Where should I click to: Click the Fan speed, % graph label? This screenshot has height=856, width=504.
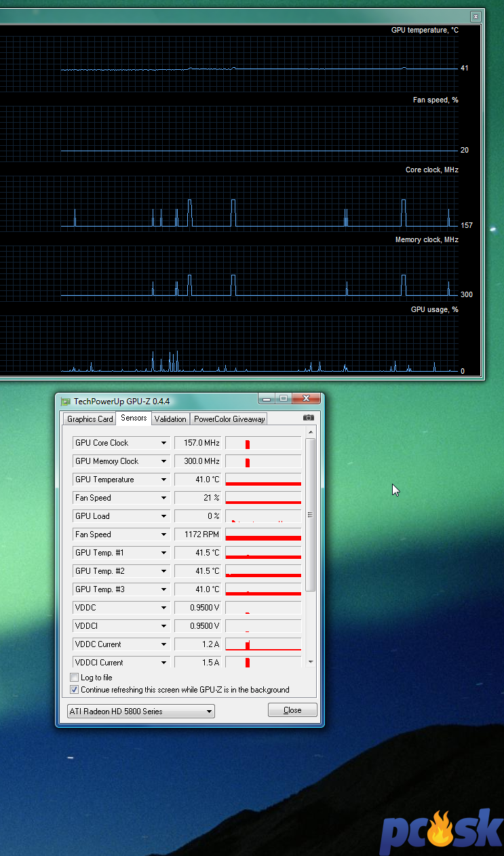click(x=435, y=100)
